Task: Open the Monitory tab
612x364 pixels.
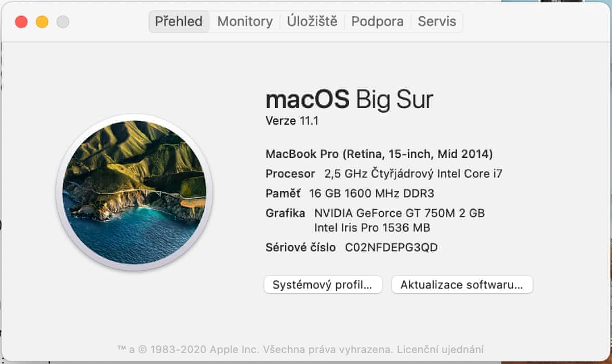Action: click(245, 21)
